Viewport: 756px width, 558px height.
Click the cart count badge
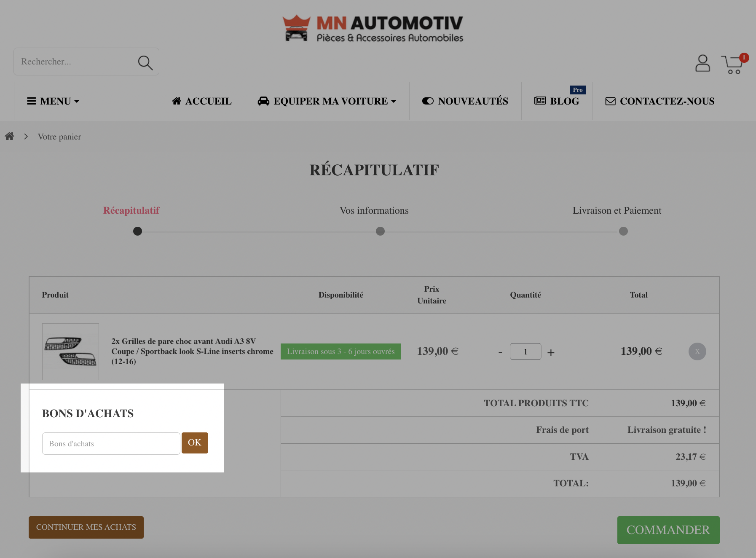tap(744, 58)
